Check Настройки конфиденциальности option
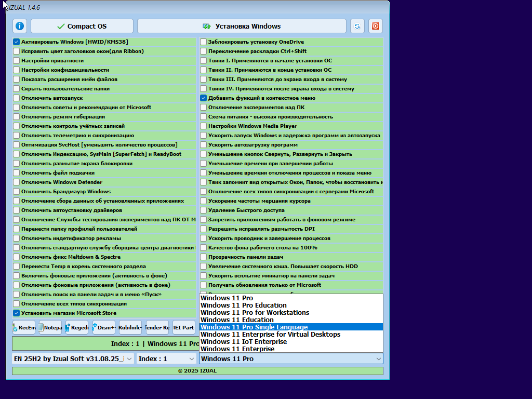 [x=16, y=70]
